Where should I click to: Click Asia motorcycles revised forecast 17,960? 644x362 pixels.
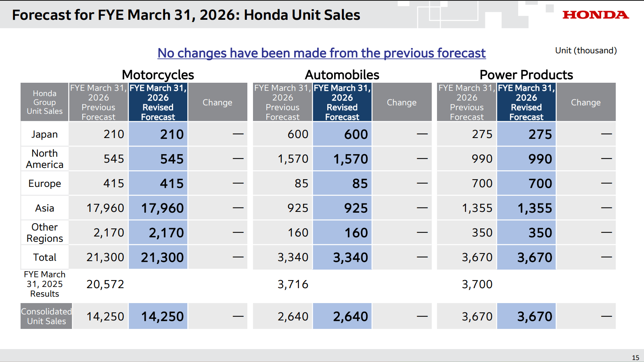(x=162, y=208)
